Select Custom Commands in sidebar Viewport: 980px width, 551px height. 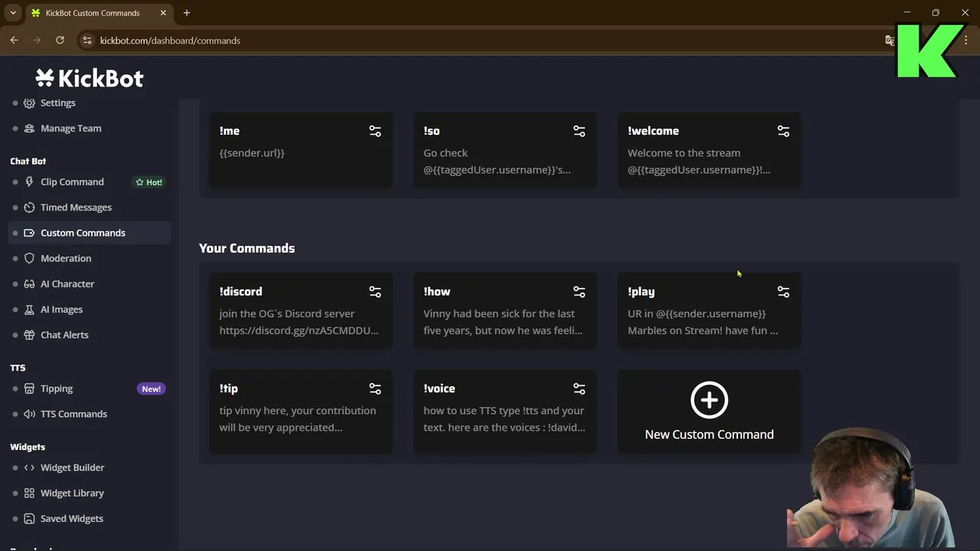89,233
